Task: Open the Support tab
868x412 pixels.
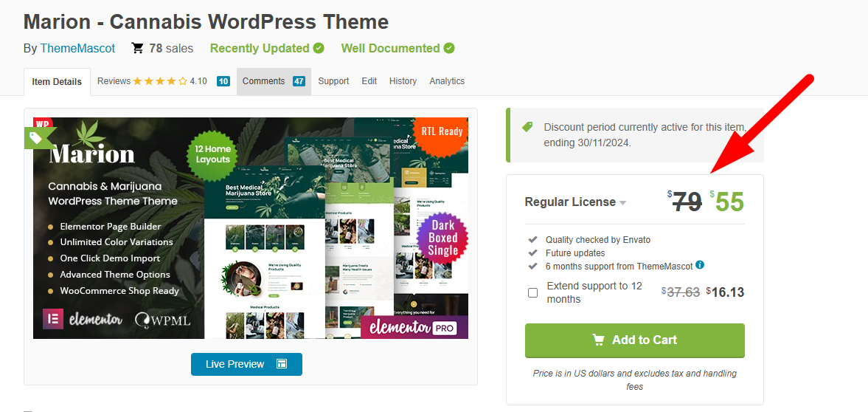Action: click(x=333, y=81)
